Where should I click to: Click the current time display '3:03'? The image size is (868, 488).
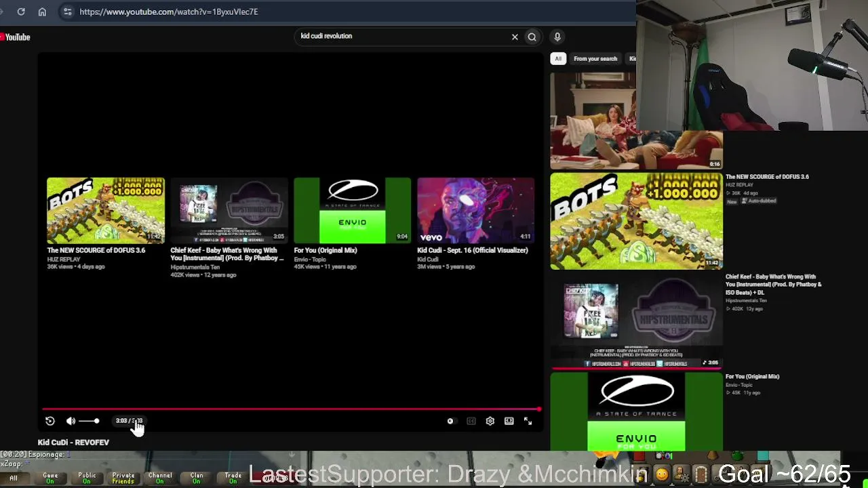(x=121, y=421)
